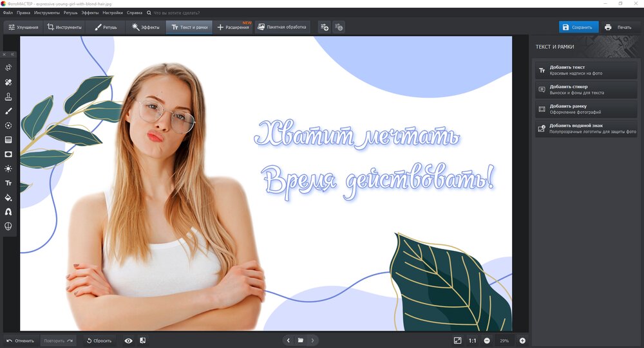Viewport: 644px width, 348px height.
Task: Close the left tool strip with X
Action: 5,54
